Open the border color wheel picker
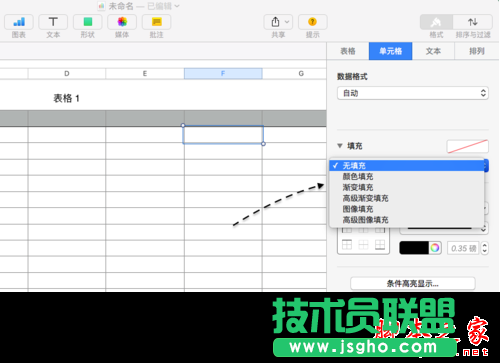The image size is (500, 363). (x=435, y=248)
